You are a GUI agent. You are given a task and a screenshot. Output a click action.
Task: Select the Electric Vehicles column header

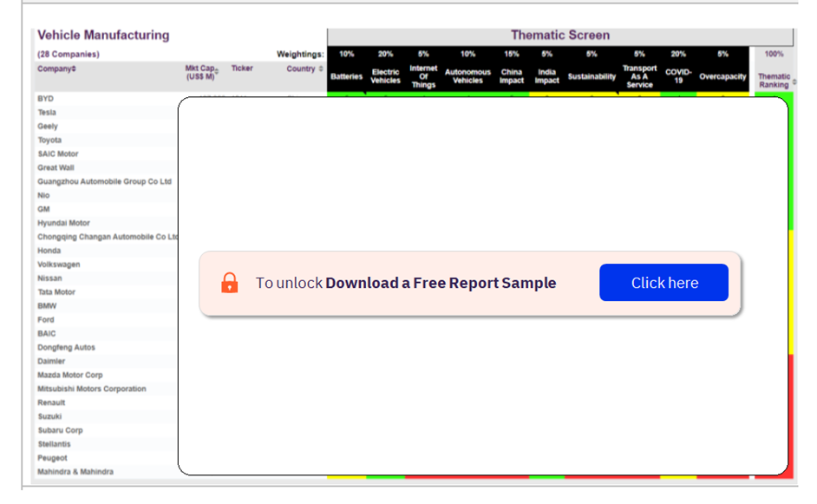click(386, 76)
